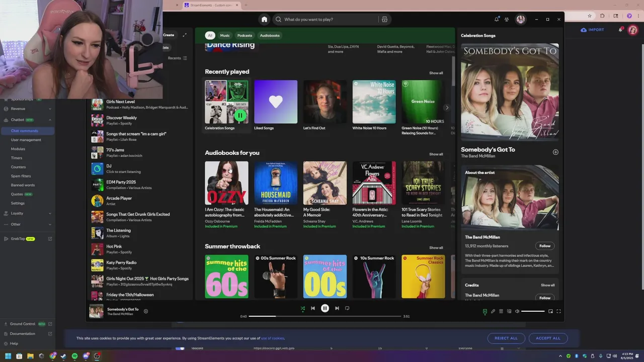Viewport: 644px width, 362px height.
Task: Select the Music filter chip
Action: click(225, 35)
